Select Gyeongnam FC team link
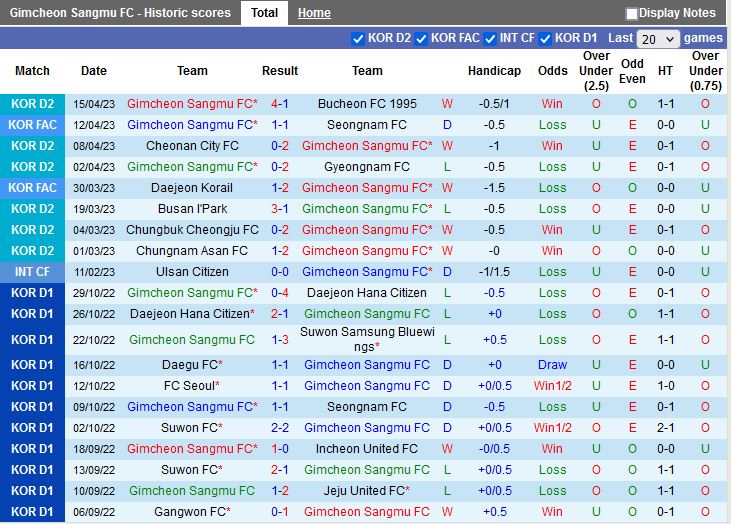The width and height of the screenshot is (731, 524). point(367,167)
